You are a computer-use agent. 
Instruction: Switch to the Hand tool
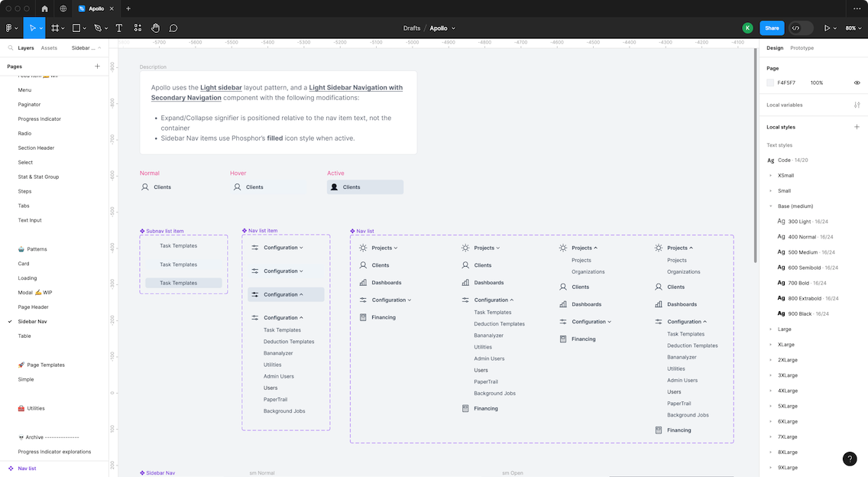coord(156,28)
